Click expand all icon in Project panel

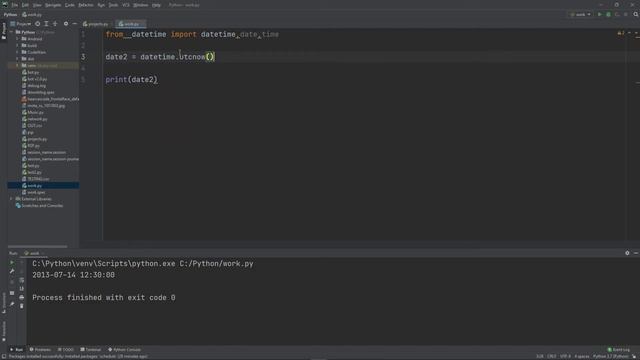click(46, 24)
